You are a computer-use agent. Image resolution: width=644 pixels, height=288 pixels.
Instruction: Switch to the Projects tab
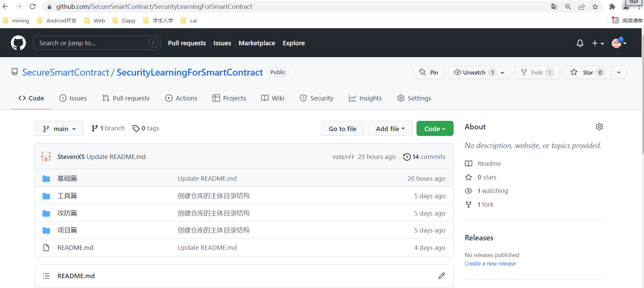(229, 98)
